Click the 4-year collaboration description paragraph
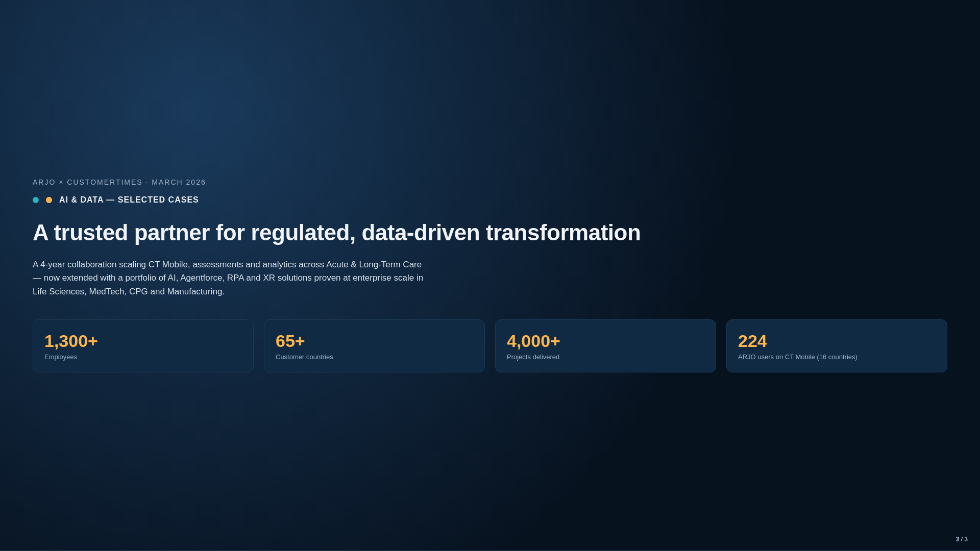The width and height of the screenshot is (980, 551). [228, 278]
